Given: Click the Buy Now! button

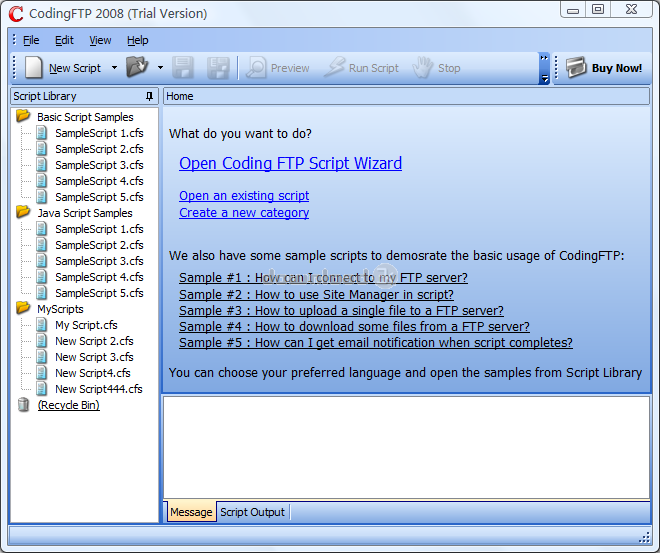Looking at the screenshot, I should 604,68.
